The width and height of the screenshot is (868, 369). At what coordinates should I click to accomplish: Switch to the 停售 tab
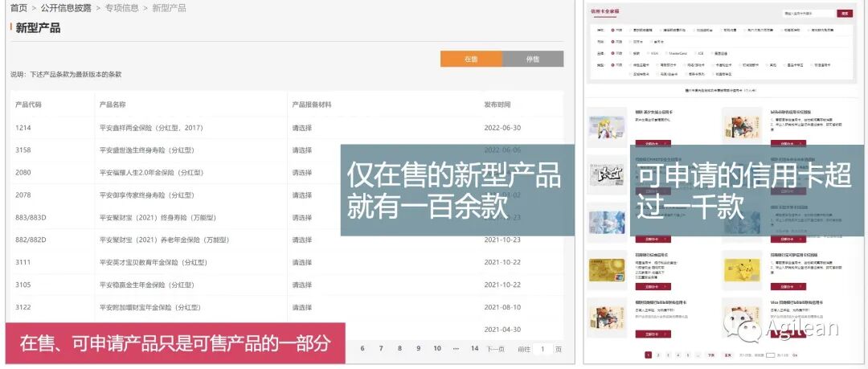533,59
